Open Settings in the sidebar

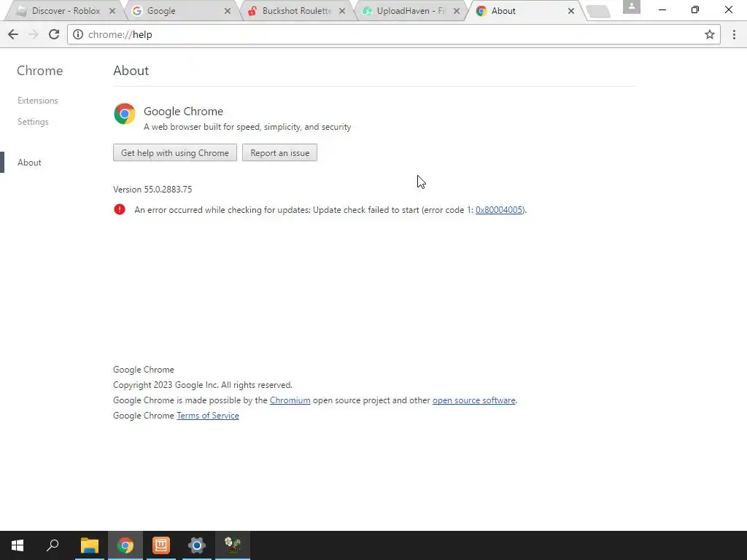pyautogui.click(x=33, y=122)
